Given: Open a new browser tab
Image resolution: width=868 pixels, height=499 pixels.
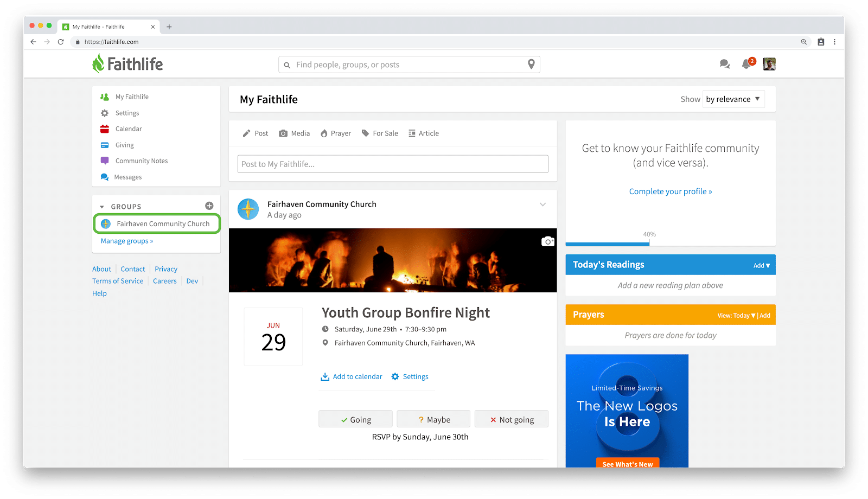Looking at the screenshot, I should 169,27.
